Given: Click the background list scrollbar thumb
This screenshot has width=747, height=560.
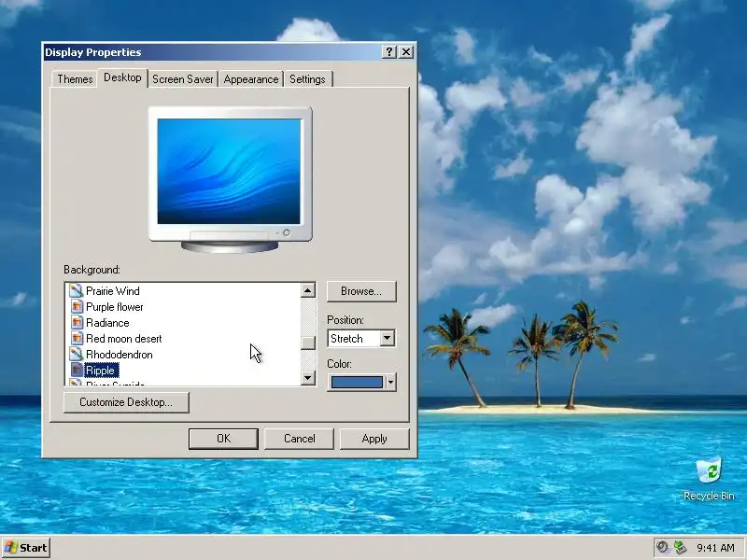Looking at the screenshot, I should [x=308, y=343].
